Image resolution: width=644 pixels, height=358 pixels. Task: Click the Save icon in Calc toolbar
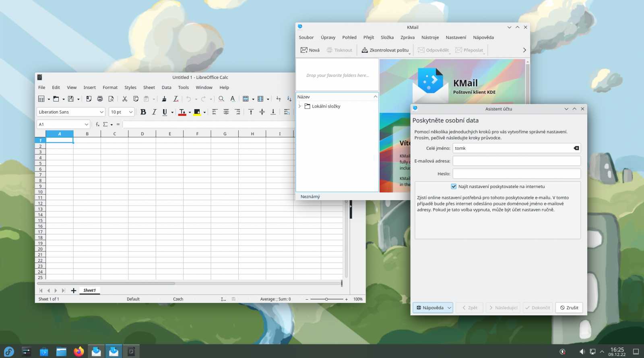pos(71,99)
